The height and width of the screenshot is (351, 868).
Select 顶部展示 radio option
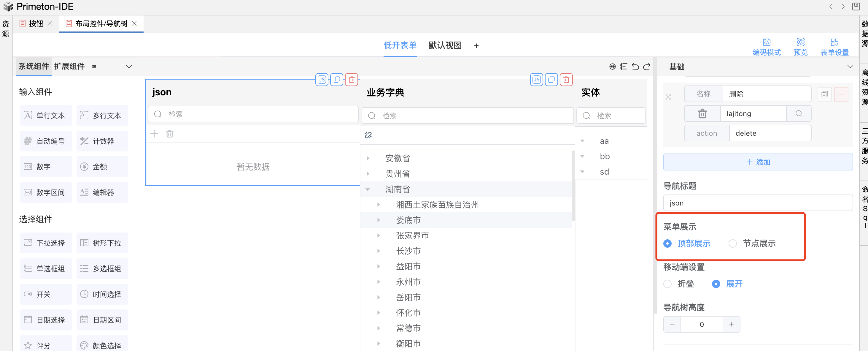tap(667, 244)
